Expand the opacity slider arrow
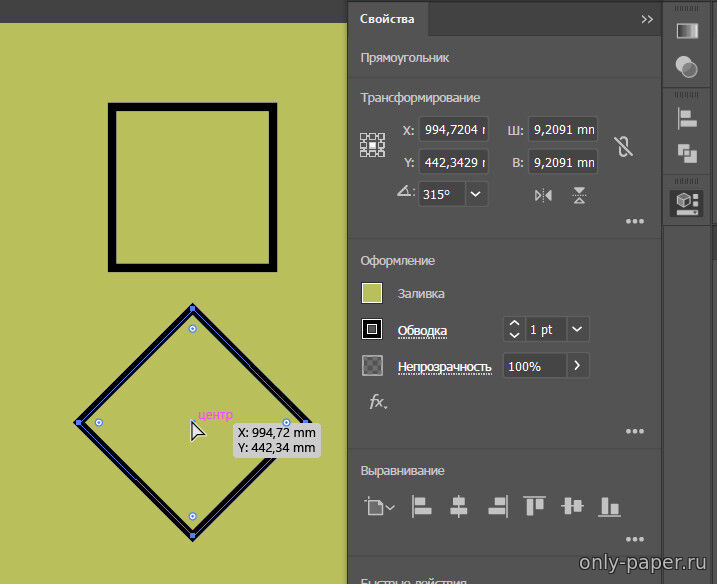Screen dimensions: 717x584 [x=577, y=366]
